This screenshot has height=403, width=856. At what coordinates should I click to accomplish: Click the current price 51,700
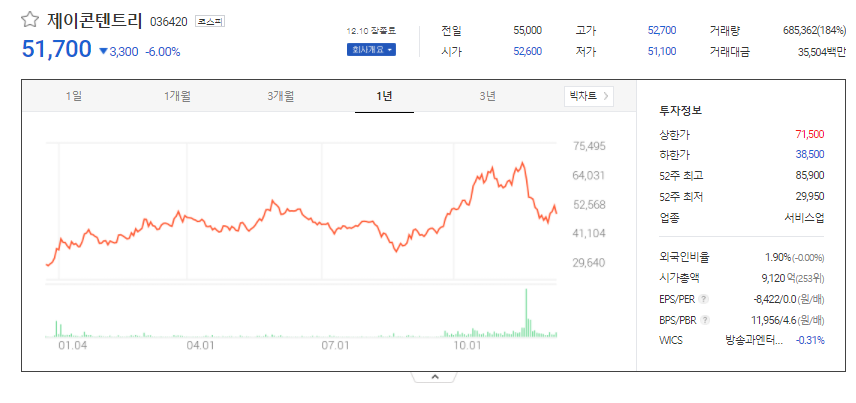[57, 49]
